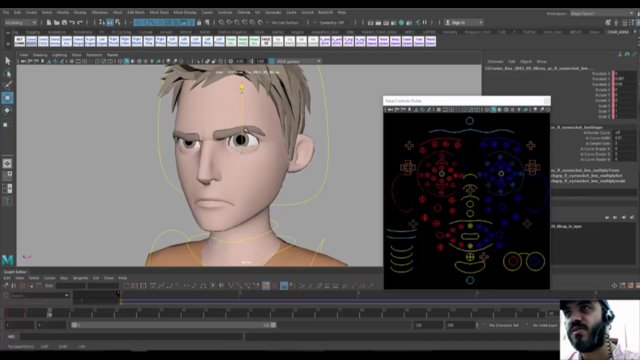Click the playback range slider bar
The height and width of the screenshot is (360, 640).
coord(173,325)
